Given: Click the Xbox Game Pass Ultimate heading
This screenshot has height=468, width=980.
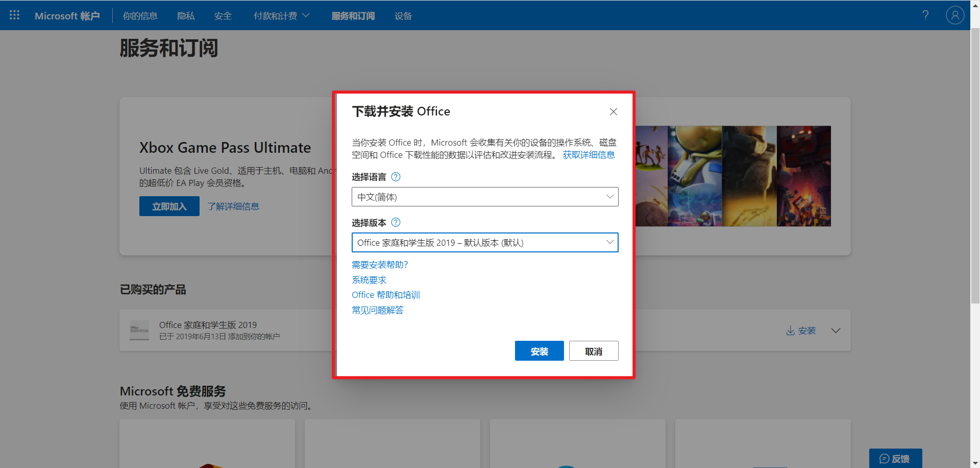Looking at the screenshot, I should point(225,148).
